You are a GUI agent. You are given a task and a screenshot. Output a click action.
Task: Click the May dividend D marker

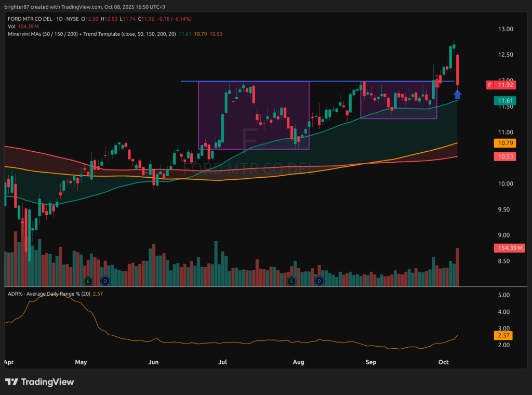point(105,281)
